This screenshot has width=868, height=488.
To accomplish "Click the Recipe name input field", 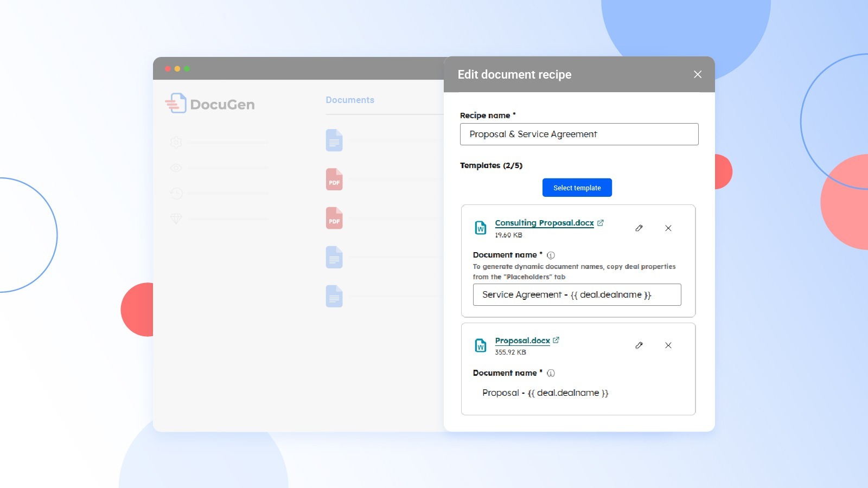I will coord(579,134).
